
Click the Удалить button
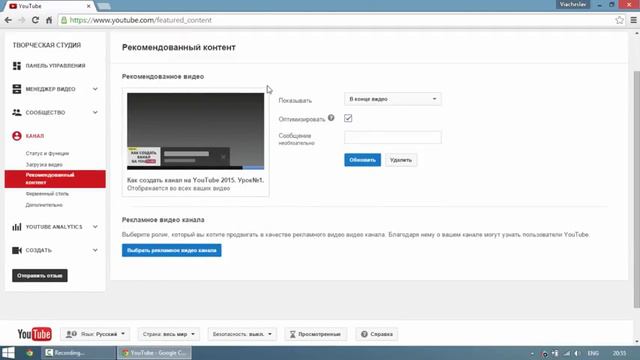click(x=401, y=160)
